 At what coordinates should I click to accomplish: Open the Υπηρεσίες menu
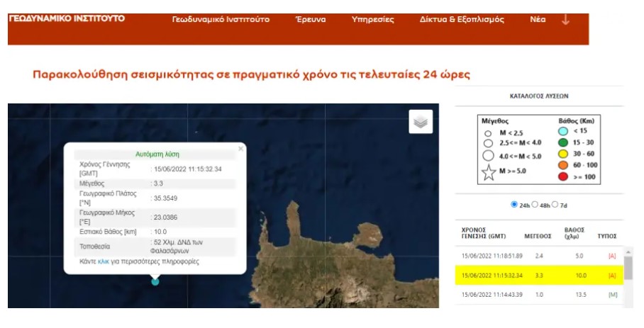click(372, 19)
